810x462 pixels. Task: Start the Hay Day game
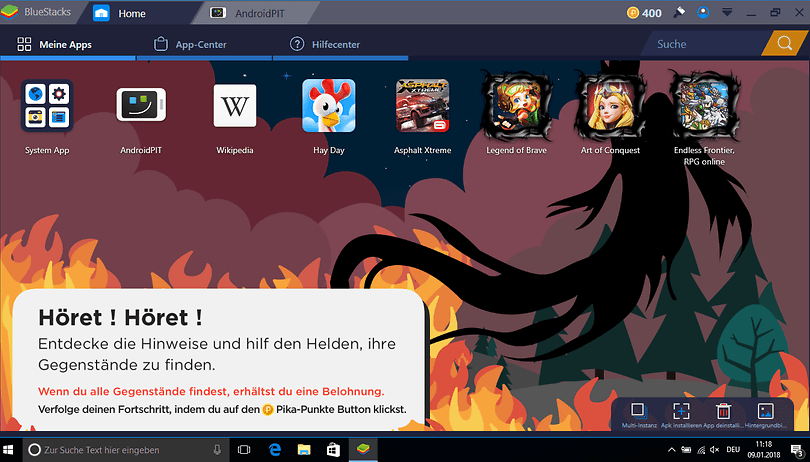pos(329,105)
